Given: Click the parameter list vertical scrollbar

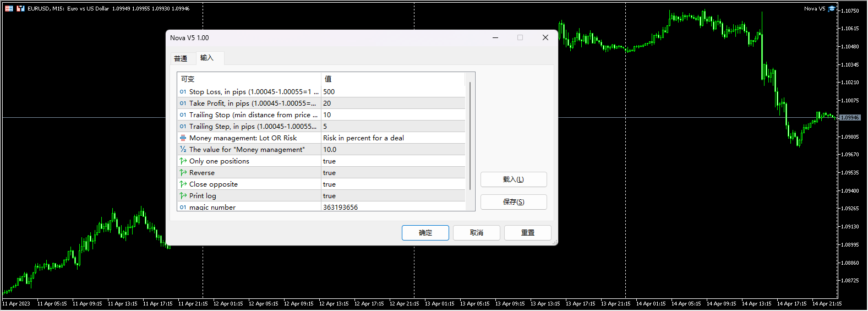Looking at the screenshot, I should tap(470, 136).
